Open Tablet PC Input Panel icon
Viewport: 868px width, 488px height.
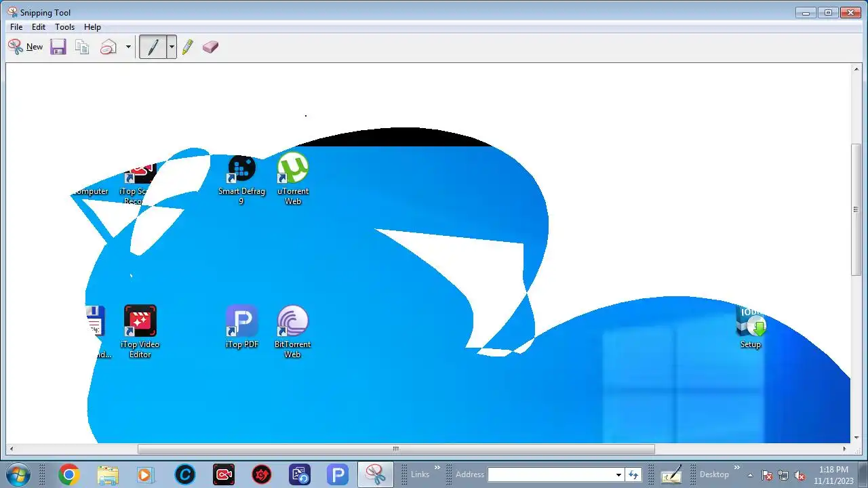point(671,474)
